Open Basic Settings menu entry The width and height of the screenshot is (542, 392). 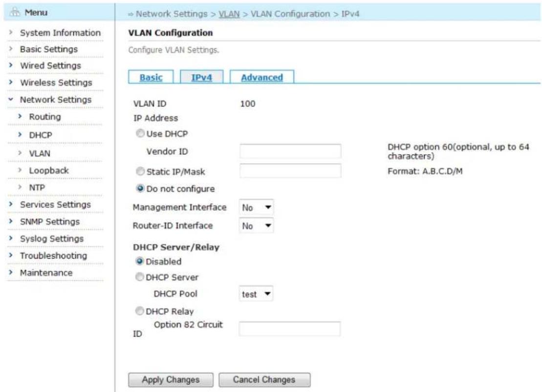click(49, 49)
